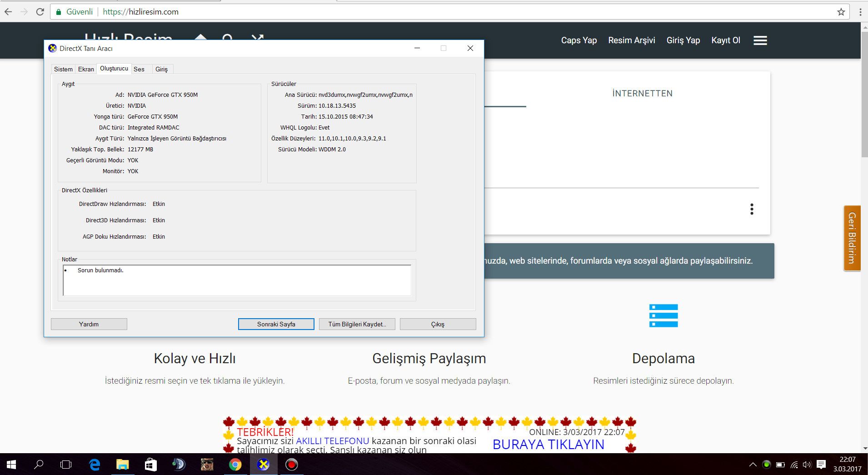Image resolution: width=868 pixels, height=475 pixels.
Task: Open the red record app on taskbar
Action: 292,465
